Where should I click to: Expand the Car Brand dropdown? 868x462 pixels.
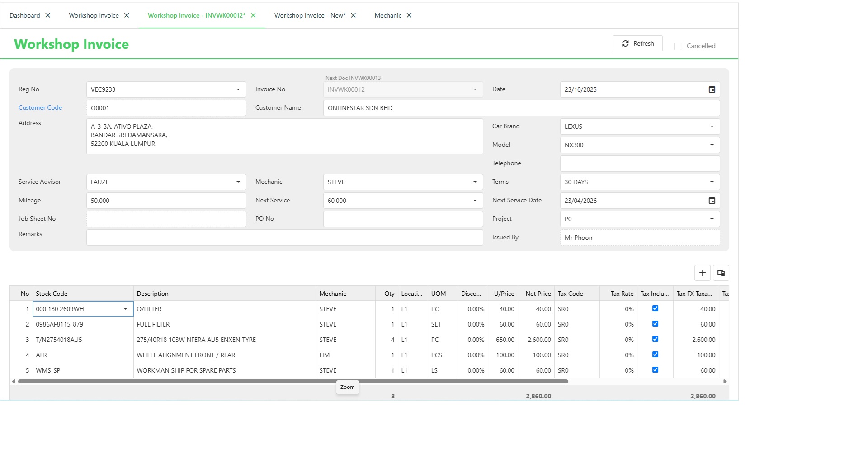(712, 126)
